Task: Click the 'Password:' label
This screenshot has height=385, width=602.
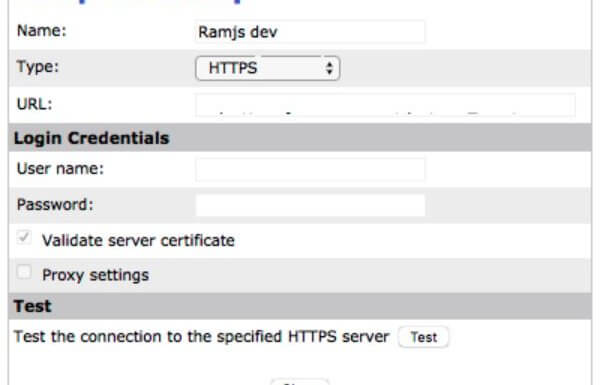Action: click(x=55, y=205)
